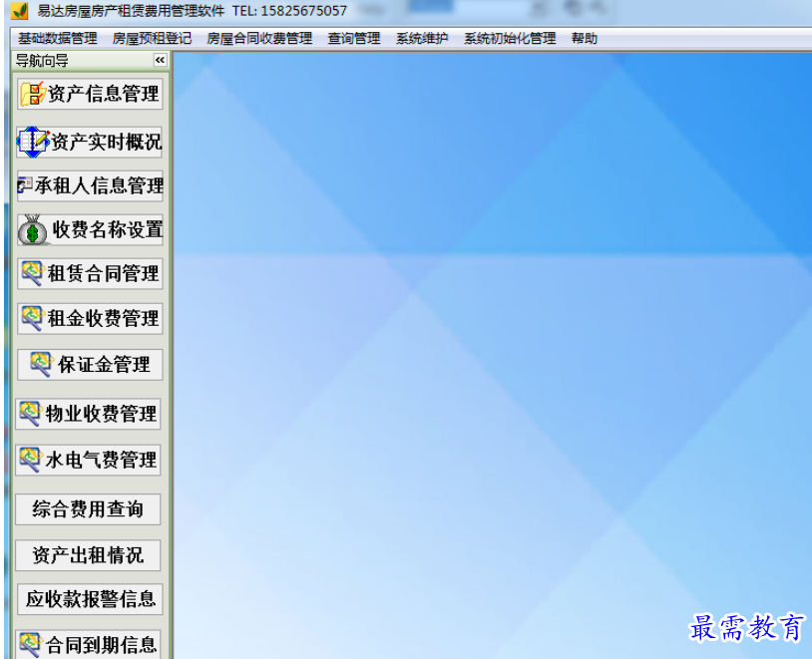This screenshot has height=659, width=812.
Task: Open the 查询管理 menu
Action: point(354,38)
